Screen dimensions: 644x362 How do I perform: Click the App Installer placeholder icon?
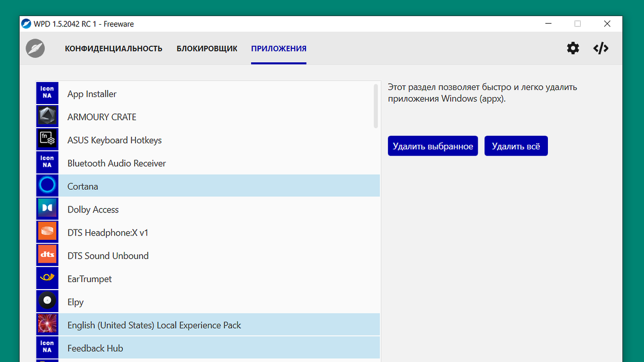click(47, 94)
